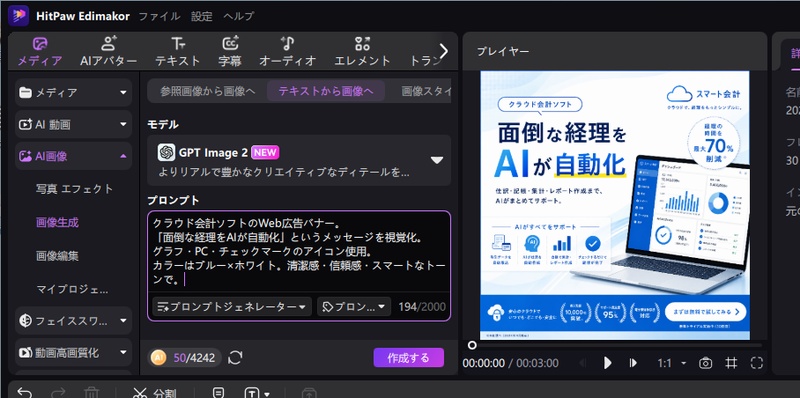
Task: Take a snapshot with camera icon
Action: 706,363
